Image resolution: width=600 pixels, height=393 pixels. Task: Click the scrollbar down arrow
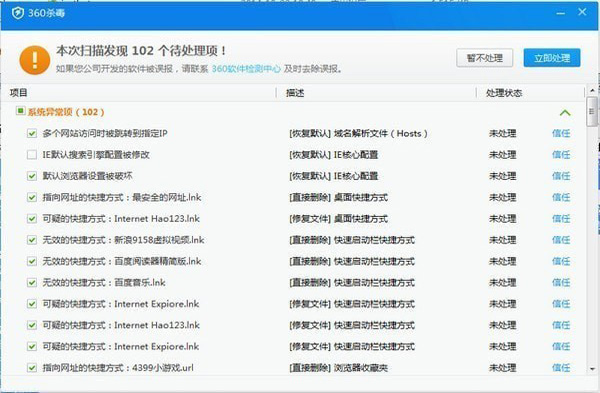592,369
